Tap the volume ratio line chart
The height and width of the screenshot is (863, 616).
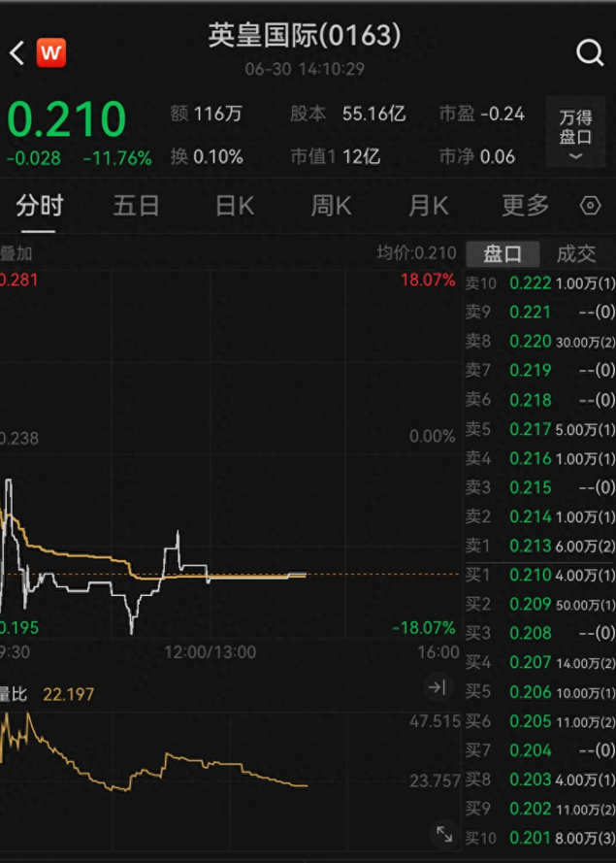pyautogui.click(x=229, y=781)
